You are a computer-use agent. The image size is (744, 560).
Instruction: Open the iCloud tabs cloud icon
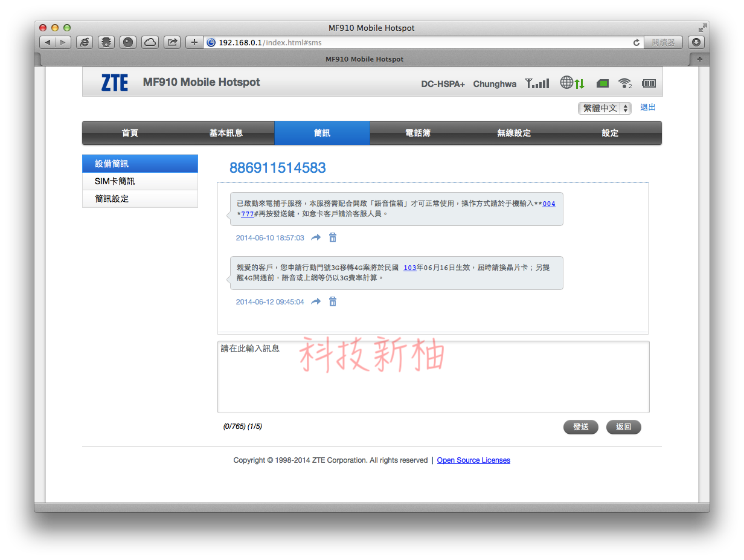pyautogui.click(x=150, y=42)
